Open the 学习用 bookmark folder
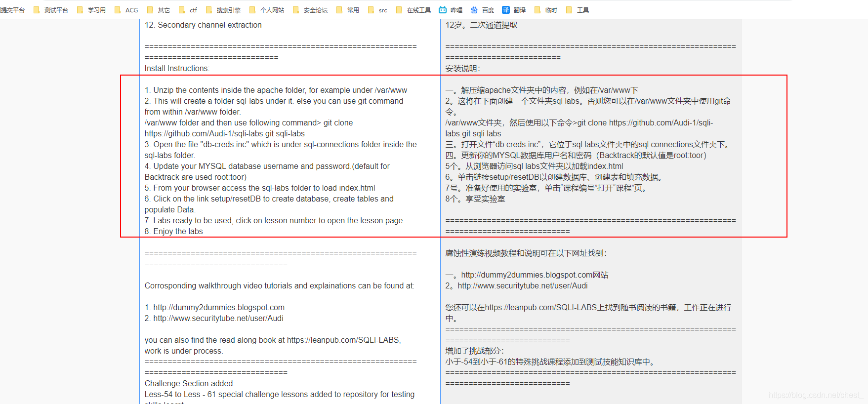Image resolution: width=868 pixels, height=404 pixels. click(x=91, y=10)
